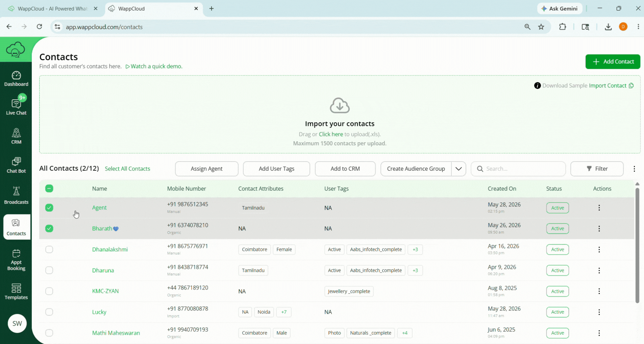Viewport: 644px width, 344px height.
Task: Focus the contacts Search field
Action: point(518,169)
